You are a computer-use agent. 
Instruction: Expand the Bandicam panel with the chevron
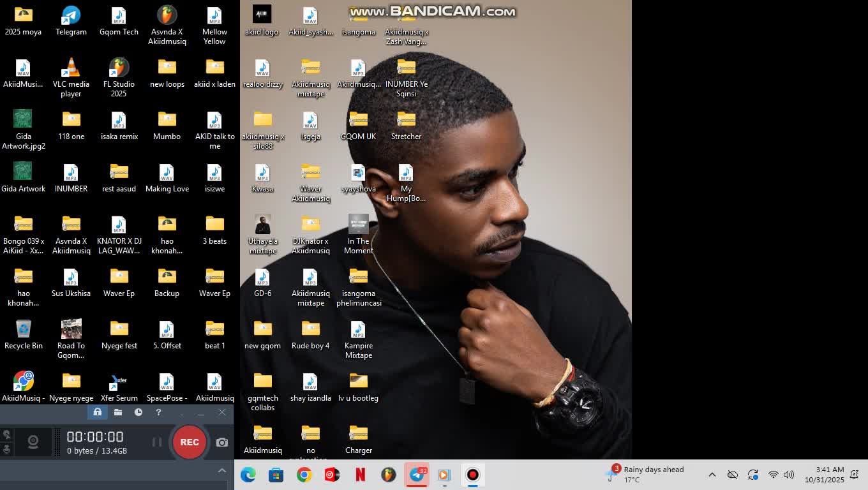(221, 471)
